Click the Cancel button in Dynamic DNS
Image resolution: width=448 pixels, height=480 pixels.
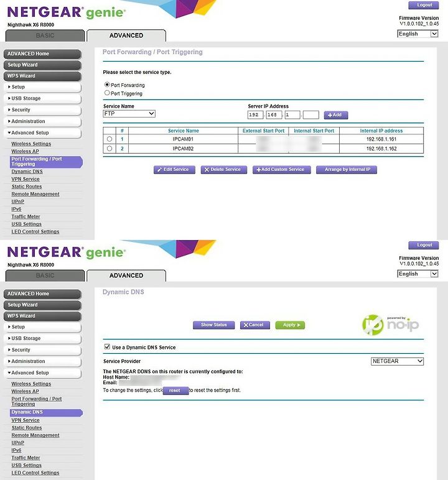click(255, 325)
